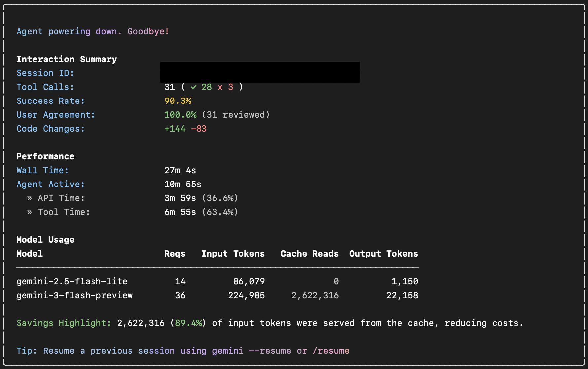Click the Cache Reads column header
Image resolution: width=588 pixels, height=369 pixels.
click(309, 254)
